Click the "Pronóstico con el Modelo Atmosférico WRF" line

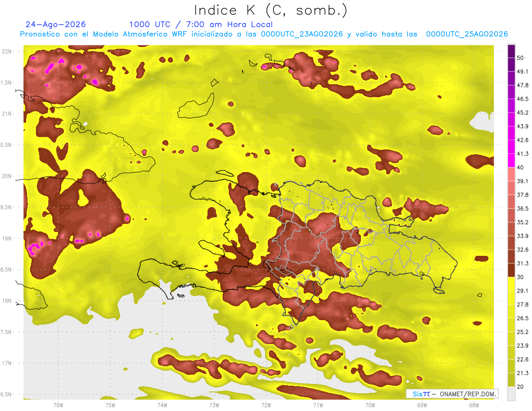click(264, 34)
